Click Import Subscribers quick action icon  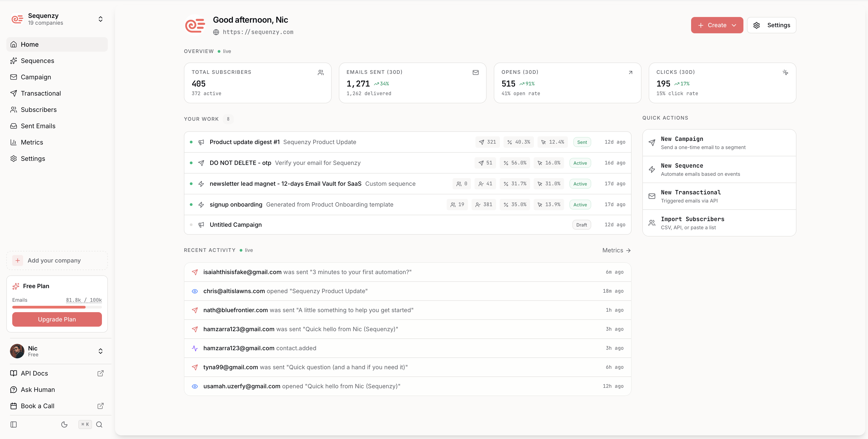[652, 223]
